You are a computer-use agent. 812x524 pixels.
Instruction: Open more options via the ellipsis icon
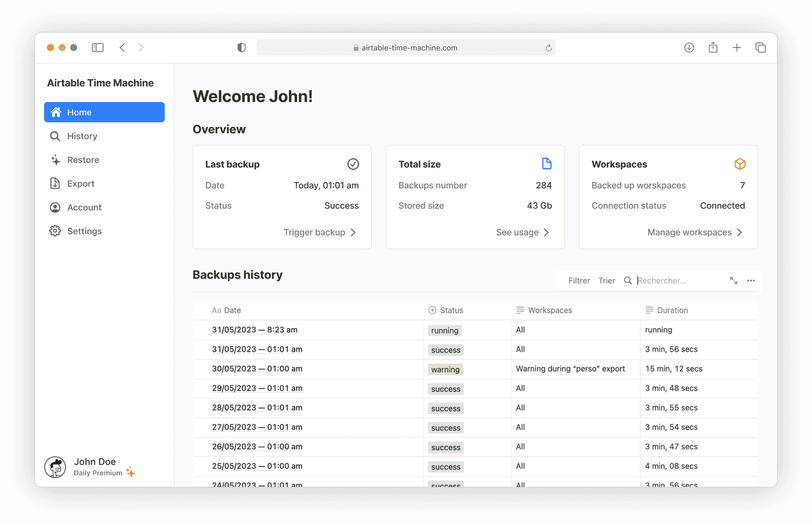tap(751, 280)
